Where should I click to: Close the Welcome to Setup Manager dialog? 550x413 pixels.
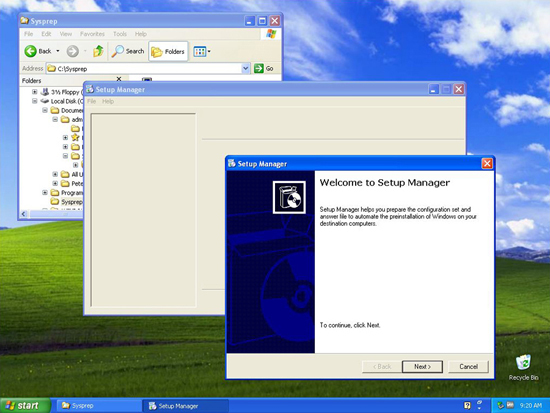pyautogui.click(x=487, y=164)
